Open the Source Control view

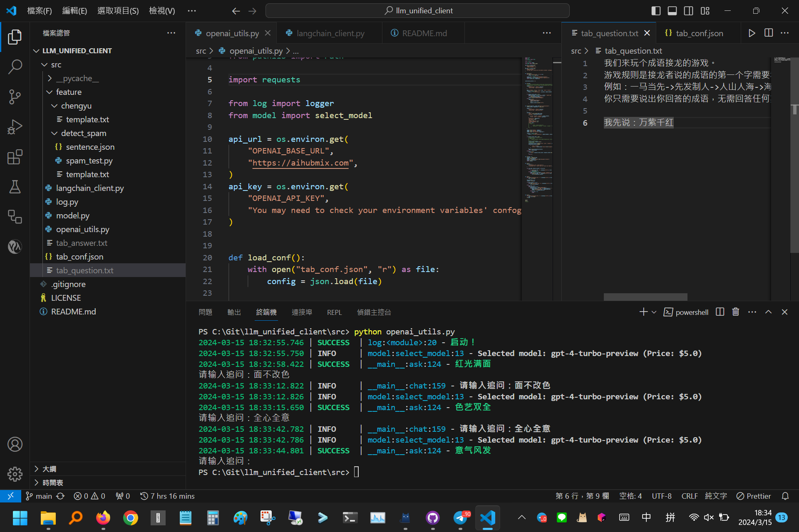[15, 97]
